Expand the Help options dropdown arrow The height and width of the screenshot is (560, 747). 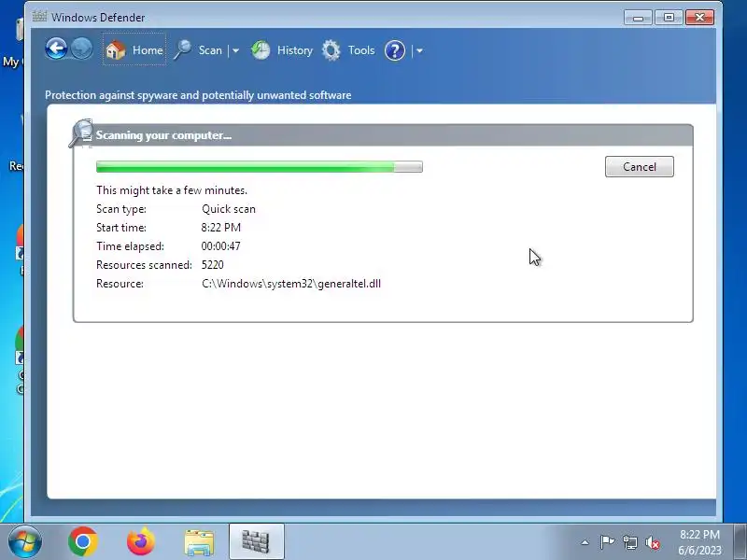(419, 50)
